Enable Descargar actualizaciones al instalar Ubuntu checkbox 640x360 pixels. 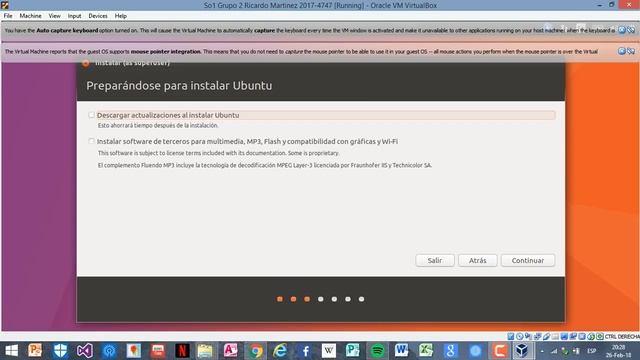point(91,115)
